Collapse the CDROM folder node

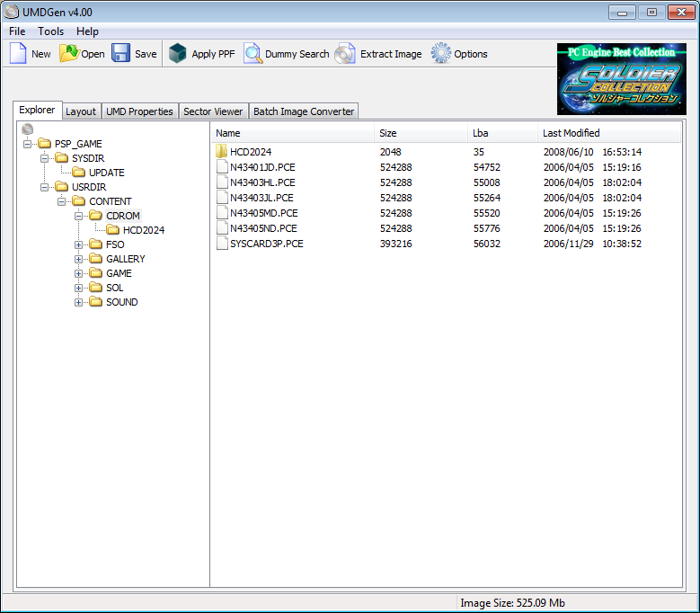click(79, 216)
